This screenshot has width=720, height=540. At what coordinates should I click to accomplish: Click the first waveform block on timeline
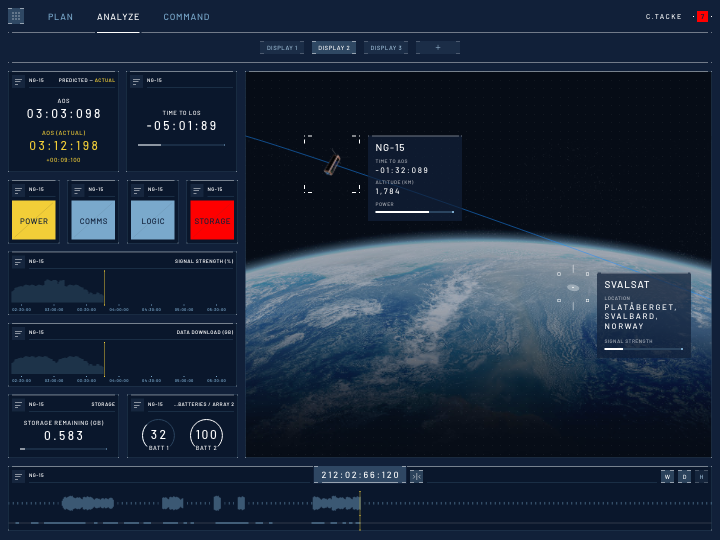(88, 503)
